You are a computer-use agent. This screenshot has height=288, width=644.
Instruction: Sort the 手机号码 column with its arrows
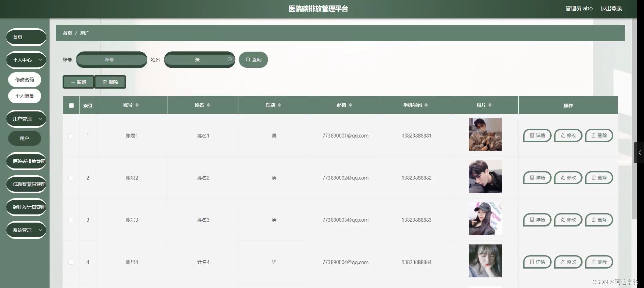(x=426, y=105)
